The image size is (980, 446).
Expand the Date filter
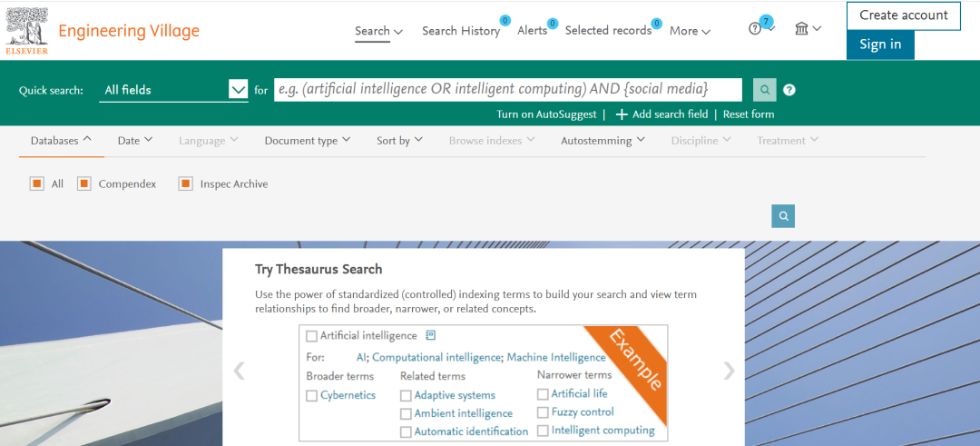tap(135, 141)
